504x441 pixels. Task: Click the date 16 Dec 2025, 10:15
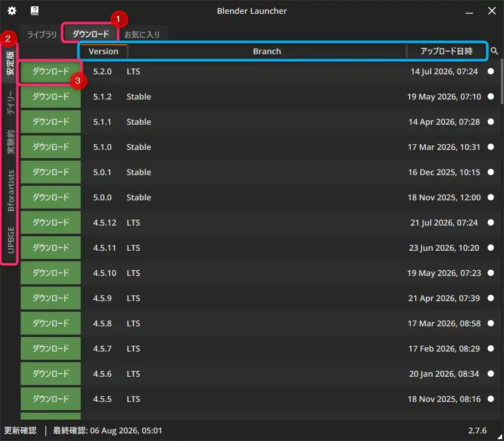click(x=444, y=172)
